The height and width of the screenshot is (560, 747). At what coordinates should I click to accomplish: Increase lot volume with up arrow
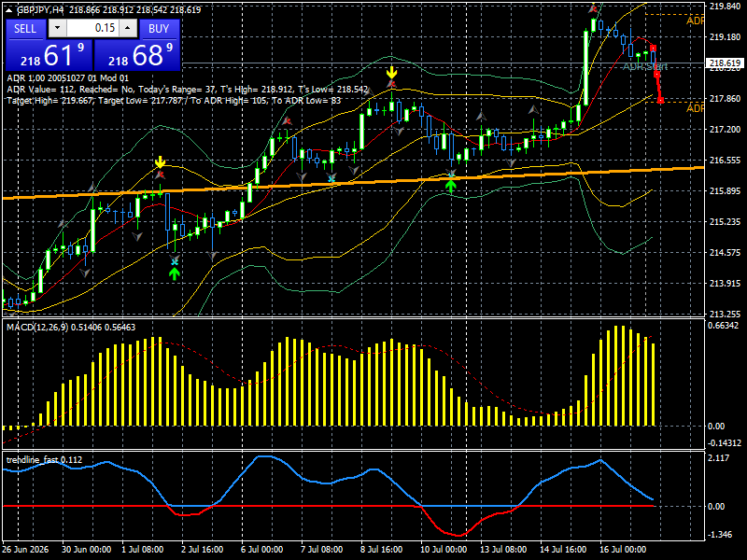128,28
